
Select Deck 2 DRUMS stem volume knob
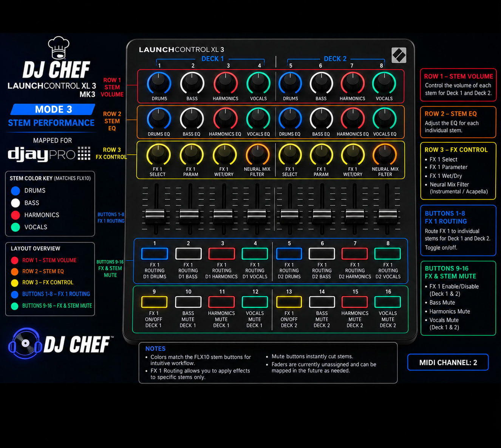click(x=290, y=83)
